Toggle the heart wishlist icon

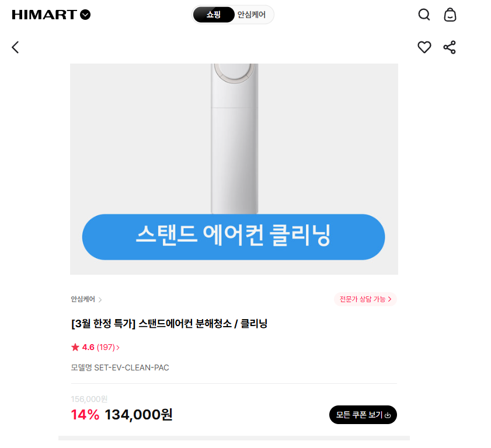click(x=424, y=47)
